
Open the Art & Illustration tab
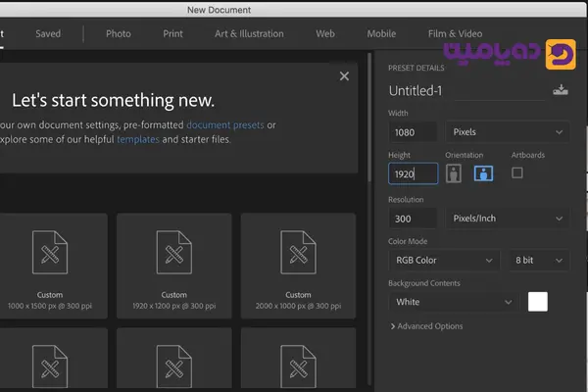pyautogui.click(x=248, y=33)
